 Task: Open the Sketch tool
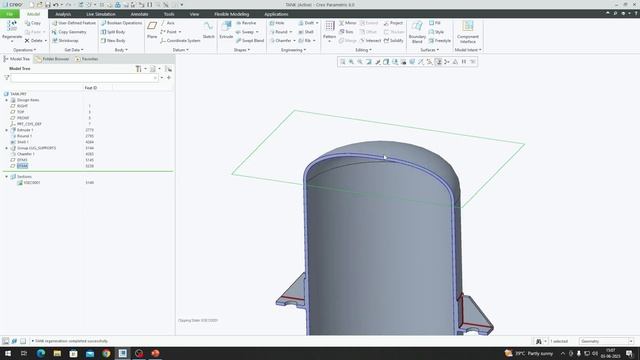(209, 31)
